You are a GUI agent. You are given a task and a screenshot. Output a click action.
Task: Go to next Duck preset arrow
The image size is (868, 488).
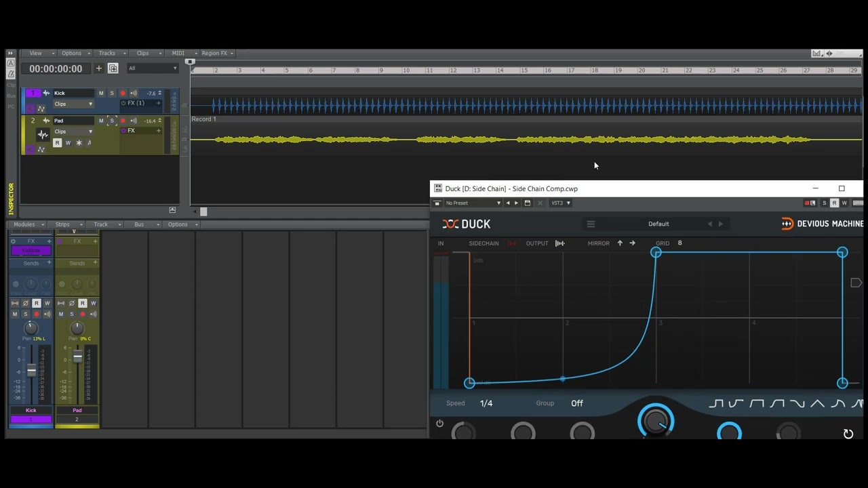[720, 224]
